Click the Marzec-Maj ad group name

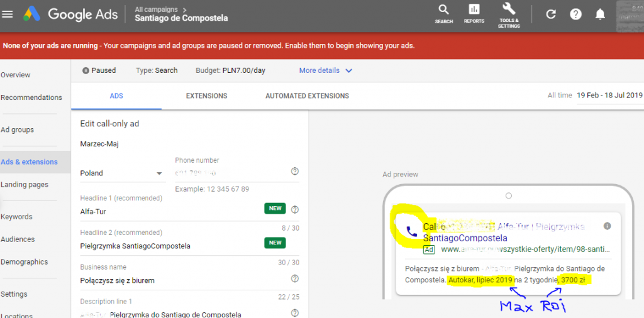[99, 144]
